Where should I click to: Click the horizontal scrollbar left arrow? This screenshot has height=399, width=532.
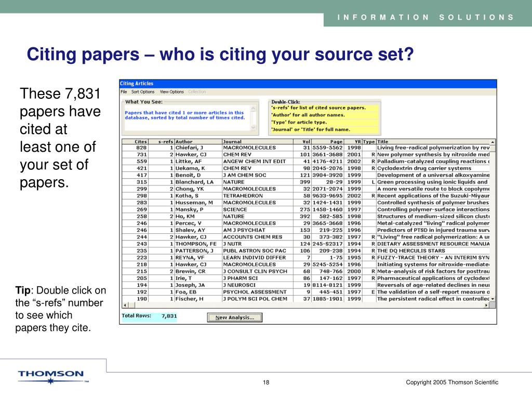(125, 305)
